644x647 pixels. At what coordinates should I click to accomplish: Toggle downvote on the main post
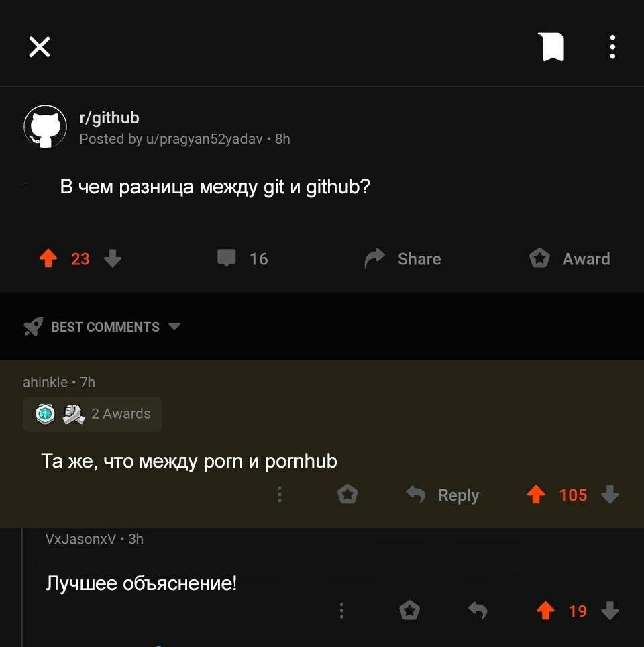pos(113,258)
